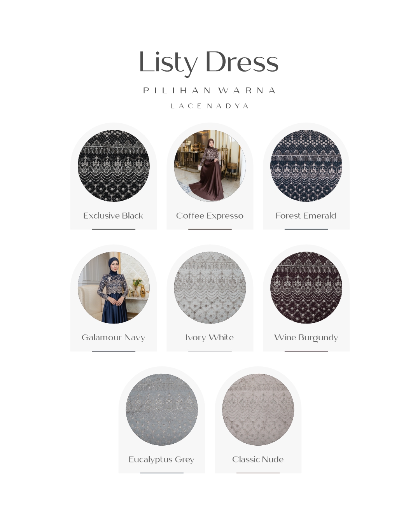Click the underline beneath Wine Burgundy
The image size is (420, 525).
[x=306, y=351]
